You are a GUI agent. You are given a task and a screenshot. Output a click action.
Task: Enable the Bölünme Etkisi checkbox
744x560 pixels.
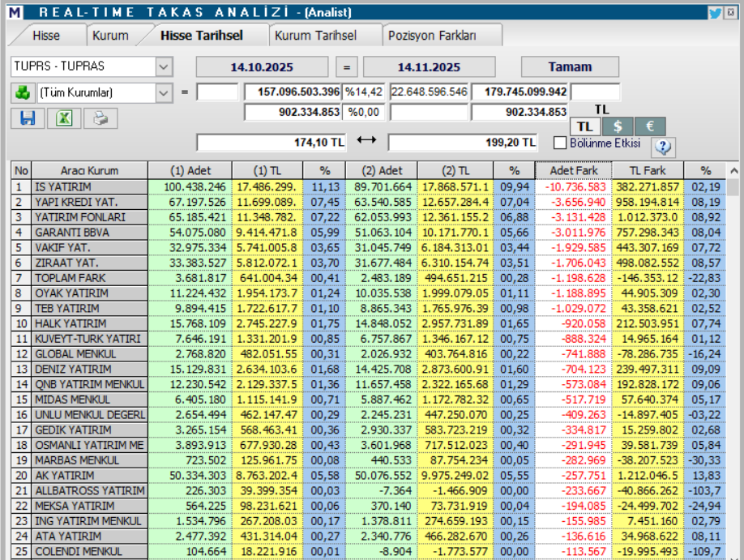click(x=560, y=143)
